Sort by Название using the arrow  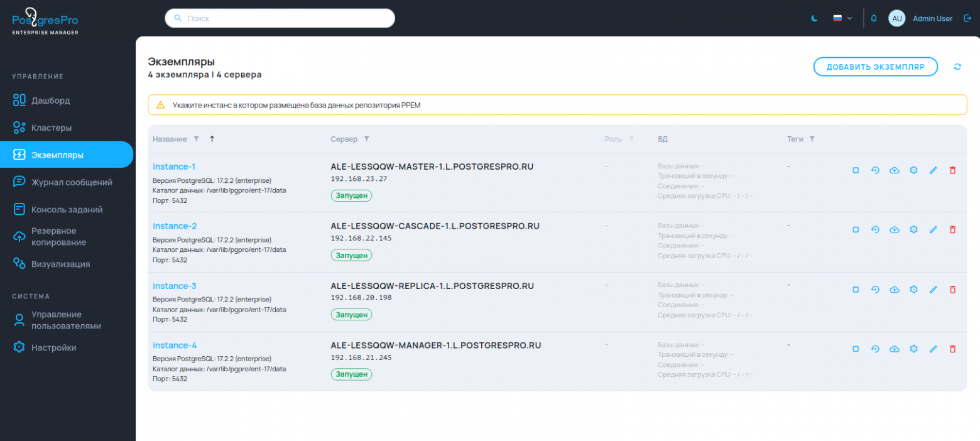[212, 139]
